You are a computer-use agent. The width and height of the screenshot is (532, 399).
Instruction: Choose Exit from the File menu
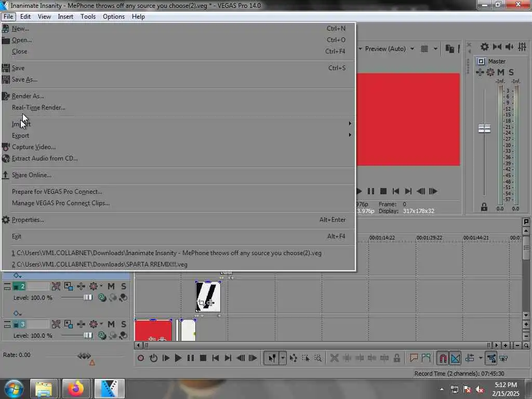click(179, 236)
